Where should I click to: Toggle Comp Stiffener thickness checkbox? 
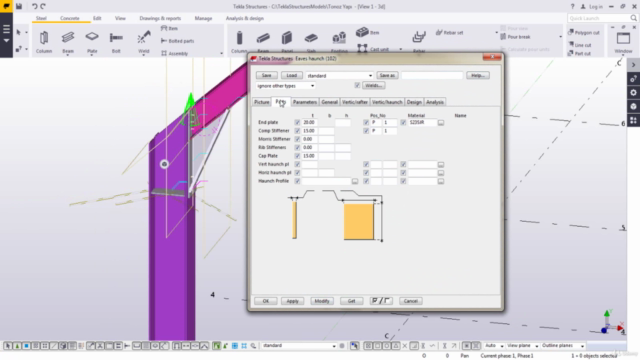[297, 131]
